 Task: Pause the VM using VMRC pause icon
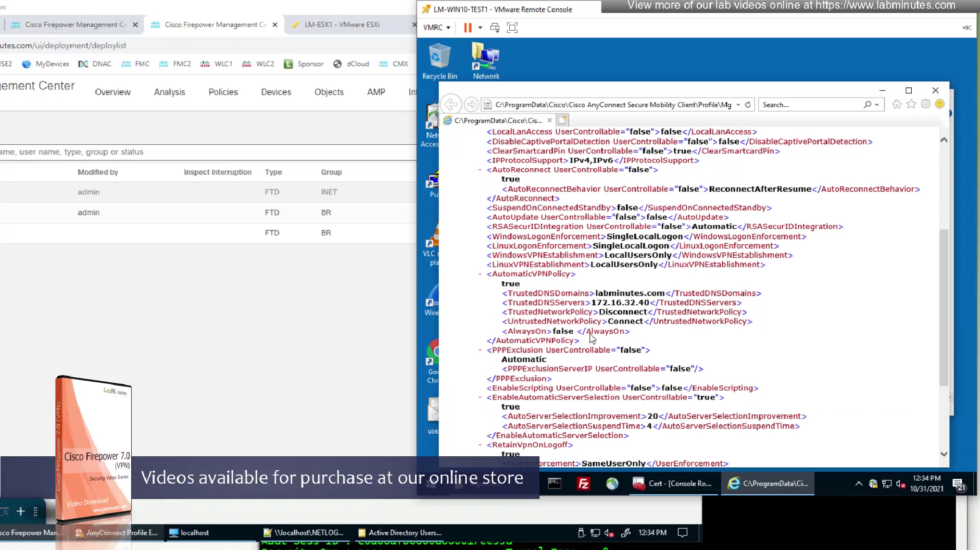467,28
